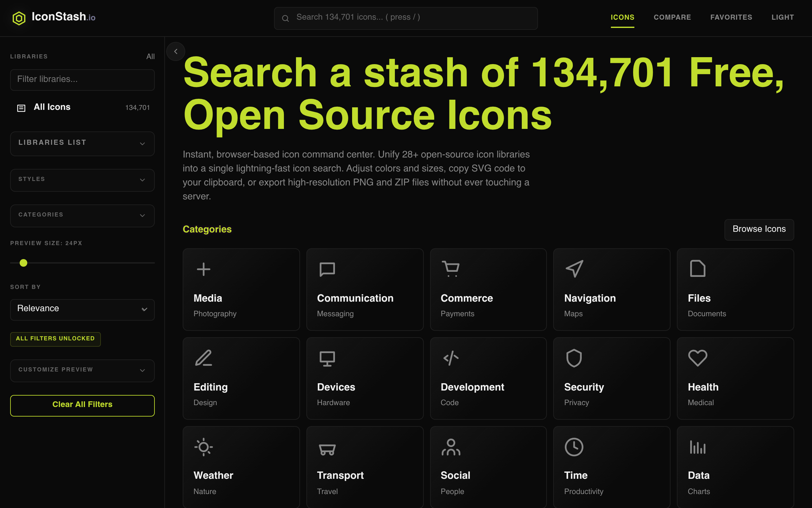812x508 pixels.
Task: Open the Health Medical category card
Action: tap(735, 378)
